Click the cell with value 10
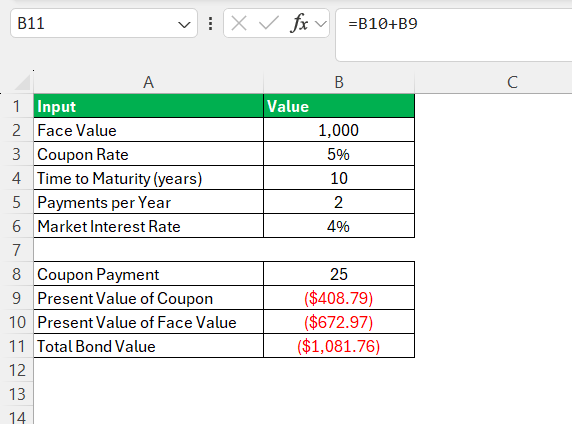The height and width of the screenshot is (424, 572). 339,178
